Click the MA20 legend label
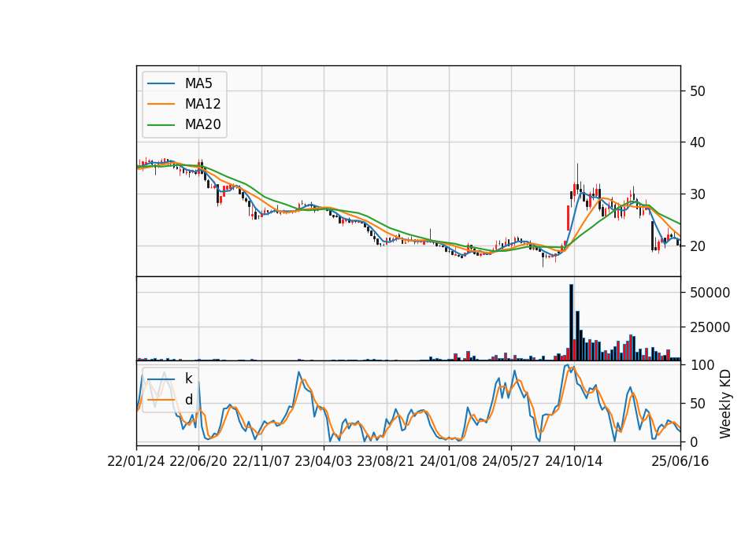 [202, 125]
